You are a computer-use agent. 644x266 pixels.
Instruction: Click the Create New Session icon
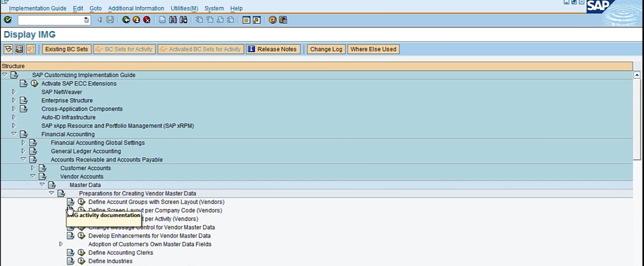pyautogui.click(x=246, y=20)
